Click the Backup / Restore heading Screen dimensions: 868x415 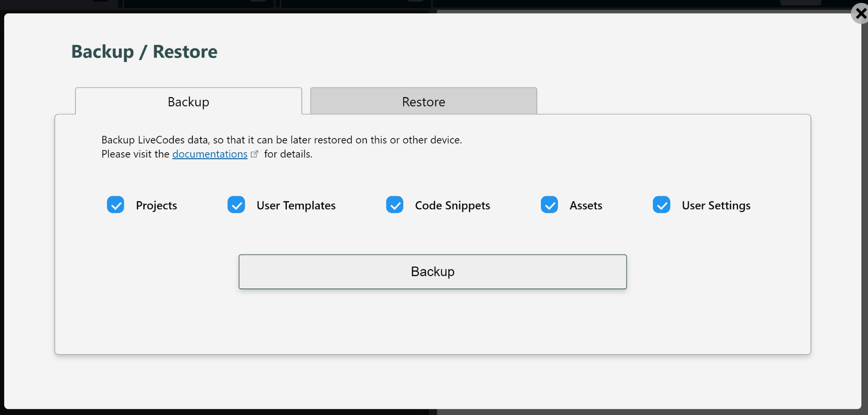coord(144,51)
